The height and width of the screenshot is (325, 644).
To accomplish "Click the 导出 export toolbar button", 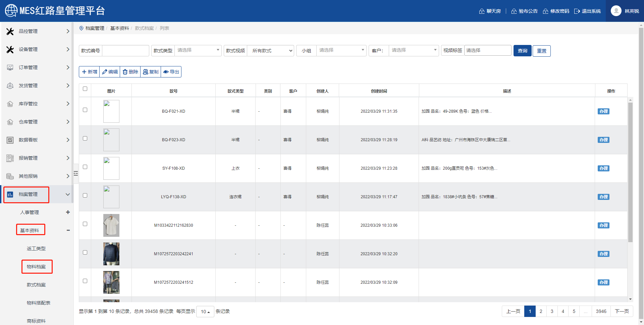I will 171,72.
